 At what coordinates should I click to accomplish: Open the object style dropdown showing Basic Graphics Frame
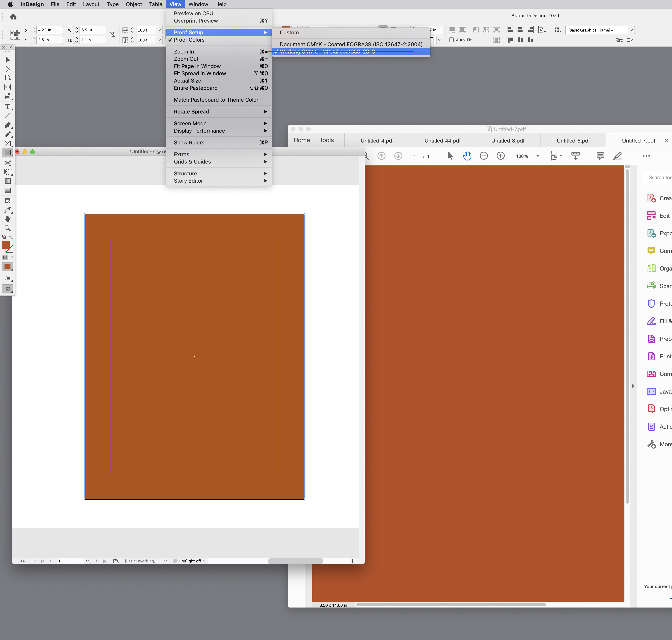(x=631, y=30)
